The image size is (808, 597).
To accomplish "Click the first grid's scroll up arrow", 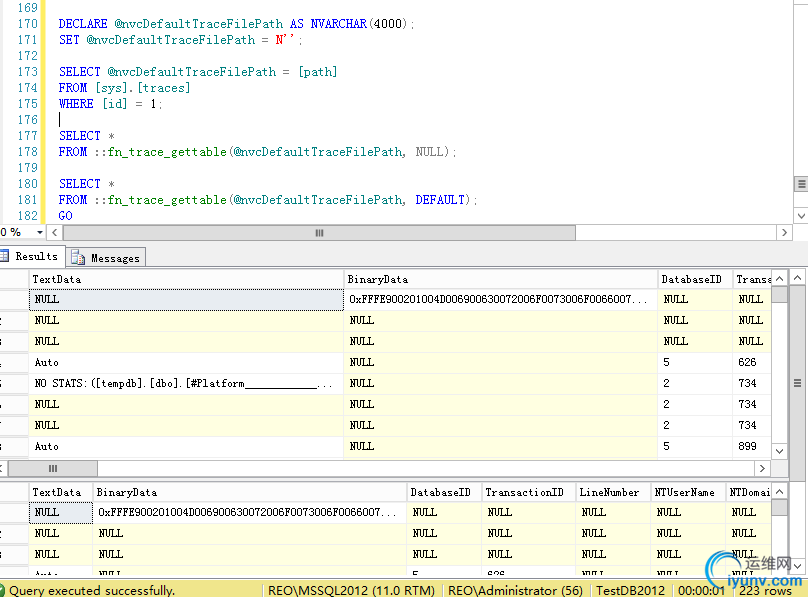I will coord(780,279).
